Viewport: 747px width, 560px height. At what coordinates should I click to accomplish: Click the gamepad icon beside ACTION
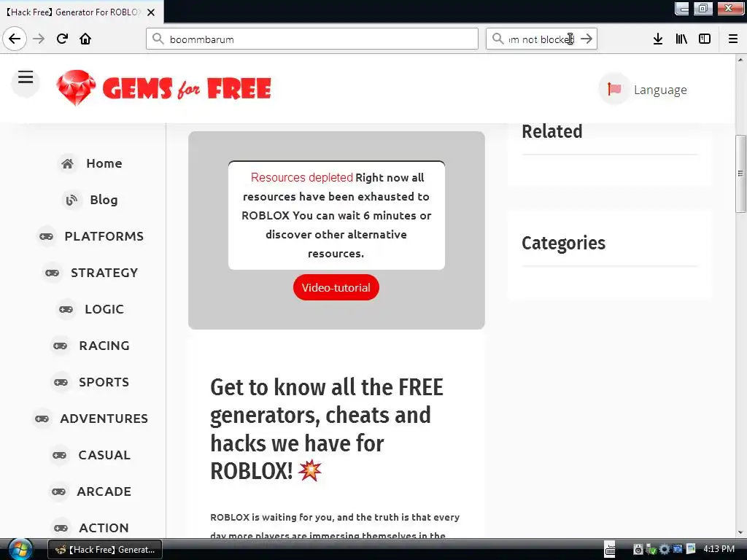(61, 528)
